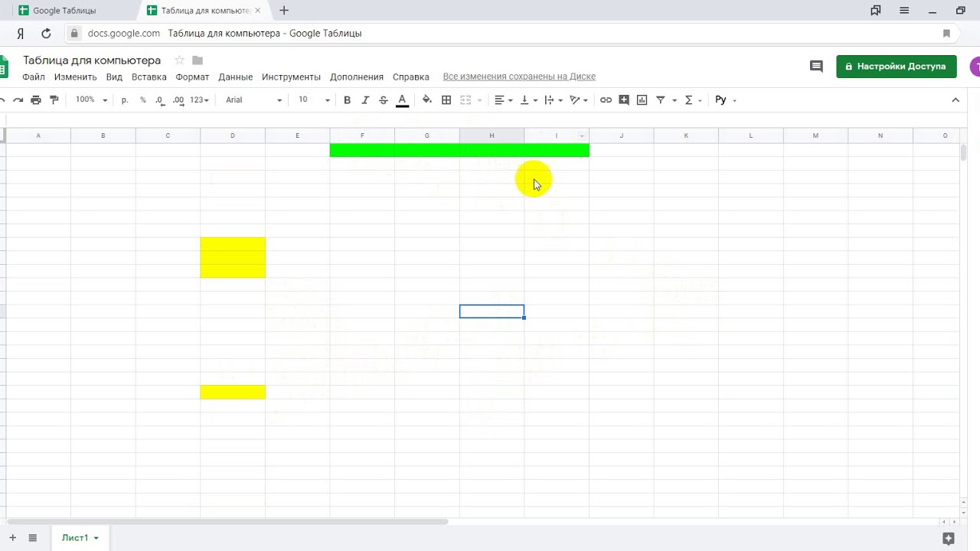This screenshot has height=551, width=980.
Task: Click the merge cells icon
Action: 465,100
